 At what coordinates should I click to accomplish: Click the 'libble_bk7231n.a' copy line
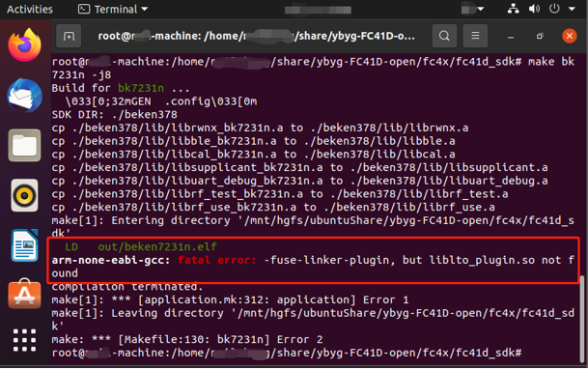click(x=253, y=141)
